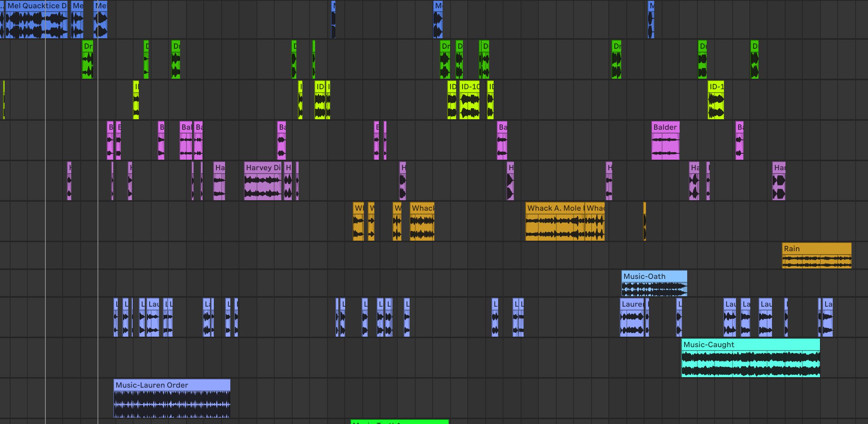The width and height of the screenshot is (868, 424).
Task: Click the Harvey Di purple clip
Action: tap(263, 181)
